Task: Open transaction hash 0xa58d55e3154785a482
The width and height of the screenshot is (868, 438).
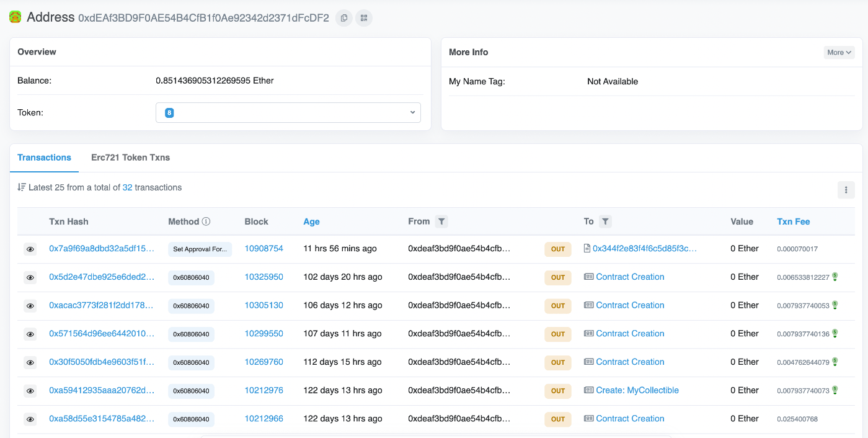Action: 102,419
